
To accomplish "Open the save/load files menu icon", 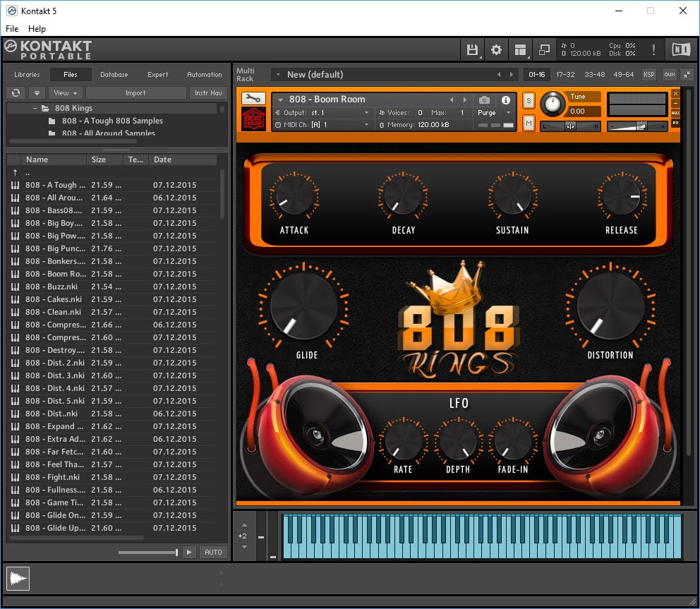I will [x=472, y=49].
